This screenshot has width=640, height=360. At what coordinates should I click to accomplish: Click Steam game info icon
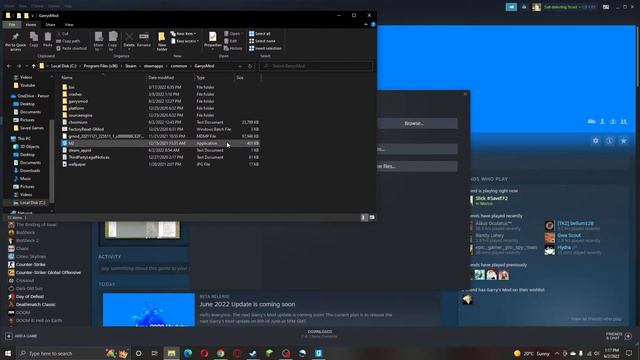pos(609,141)
